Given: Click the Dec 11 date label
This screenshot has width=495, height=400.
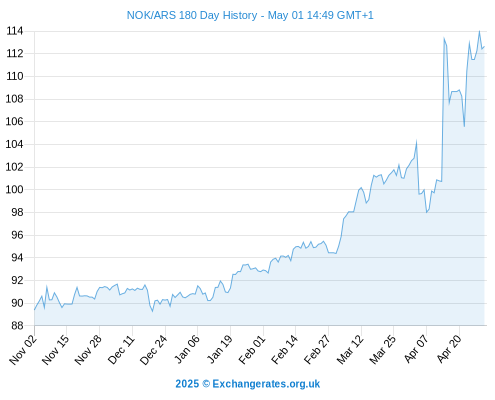Looking at the screenshot, I should point(121,349).
